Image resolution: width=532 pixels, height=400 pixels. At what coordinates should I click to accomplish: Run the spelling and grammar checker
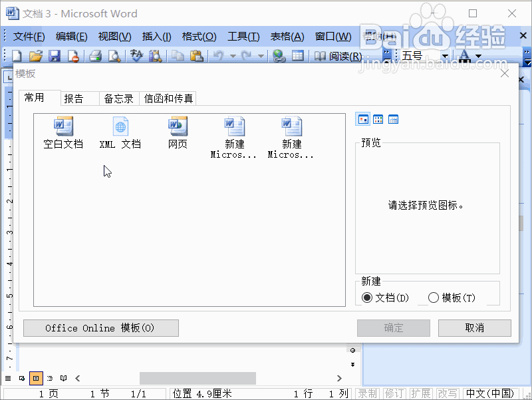point(135,57)
